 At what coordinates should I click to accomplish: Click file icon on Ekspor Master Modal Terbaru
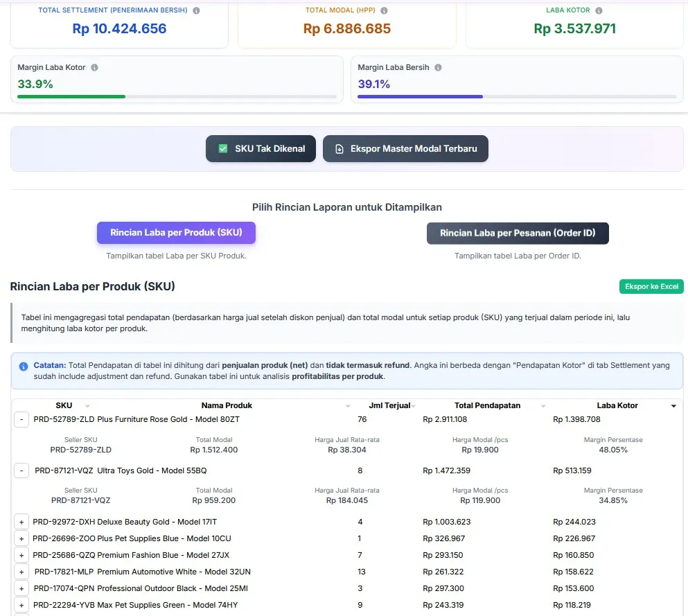point(339,149)
